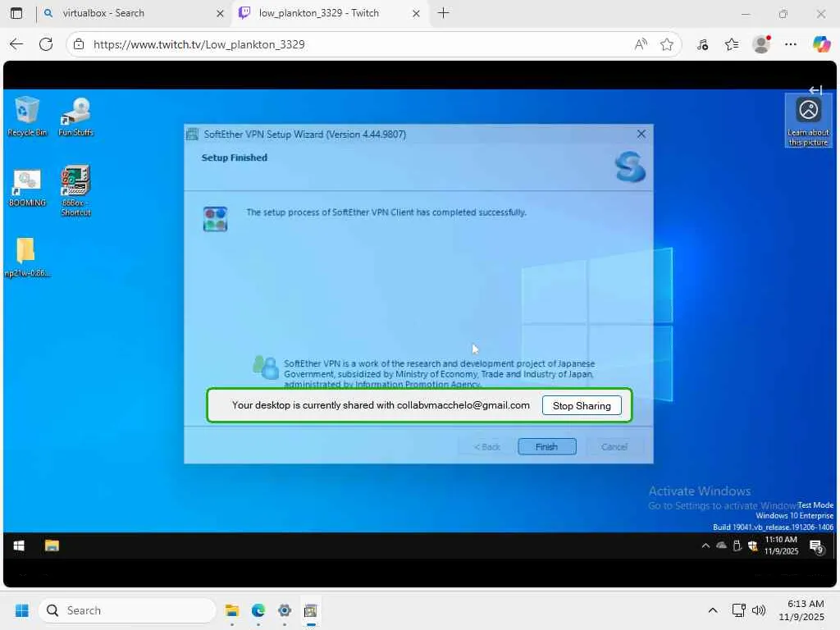Open the host clock showing 6:13 AM
The width and height of the screenshot is (840, 630).
coord(801,610)
